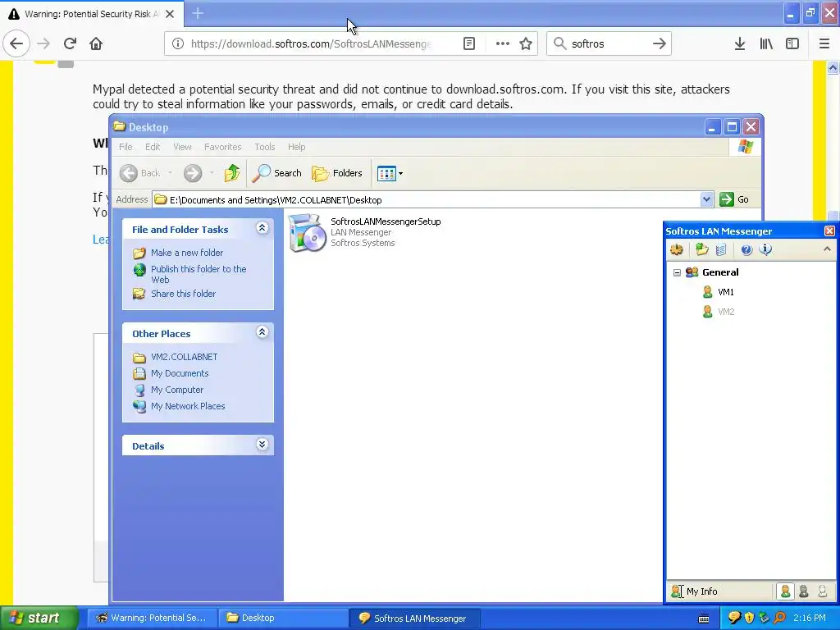Reload the current browser page
840x630 pixels.
[70, 43]
